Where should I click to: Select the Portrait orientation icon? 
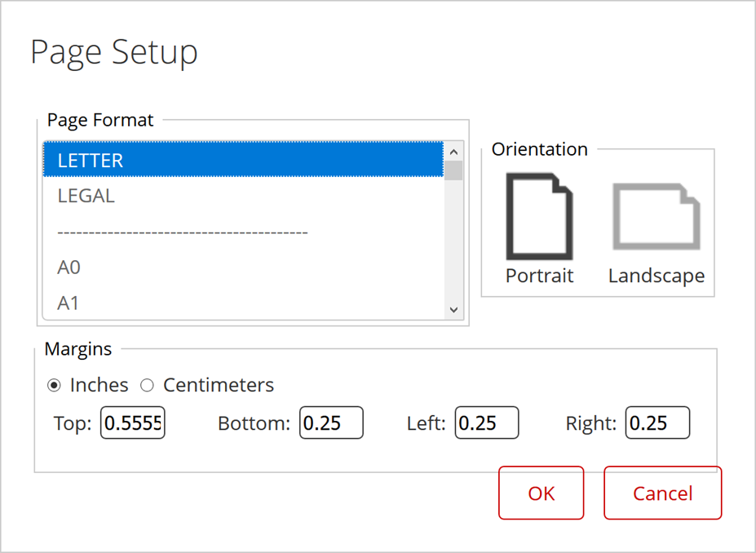[x=539, y=216]
